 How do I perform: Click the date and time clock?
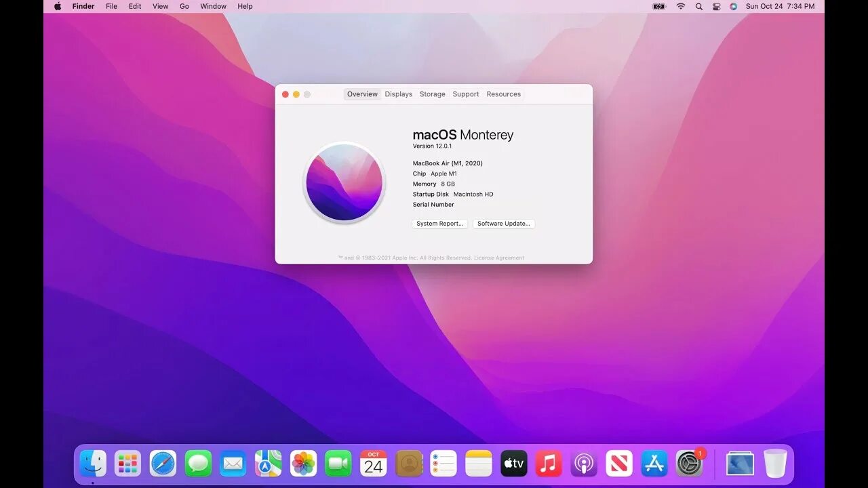(x=780, y=6)
